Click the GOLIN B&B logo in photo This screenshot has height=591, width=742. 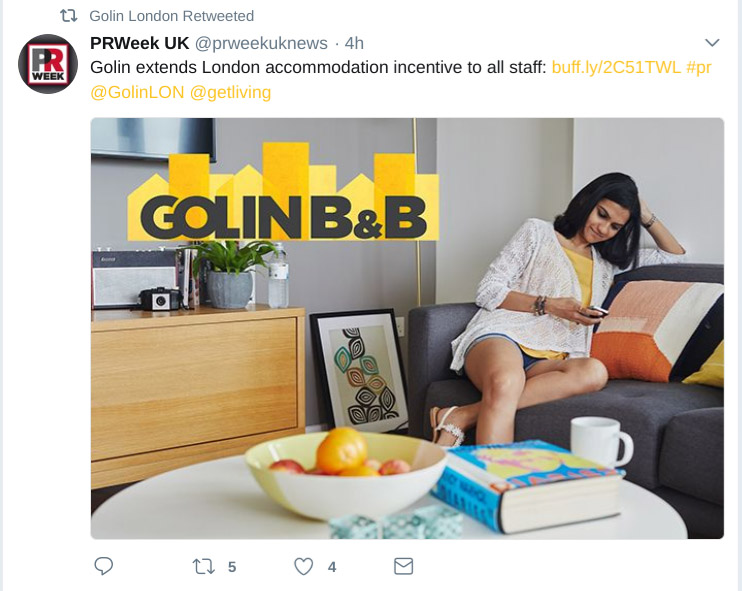283,192
